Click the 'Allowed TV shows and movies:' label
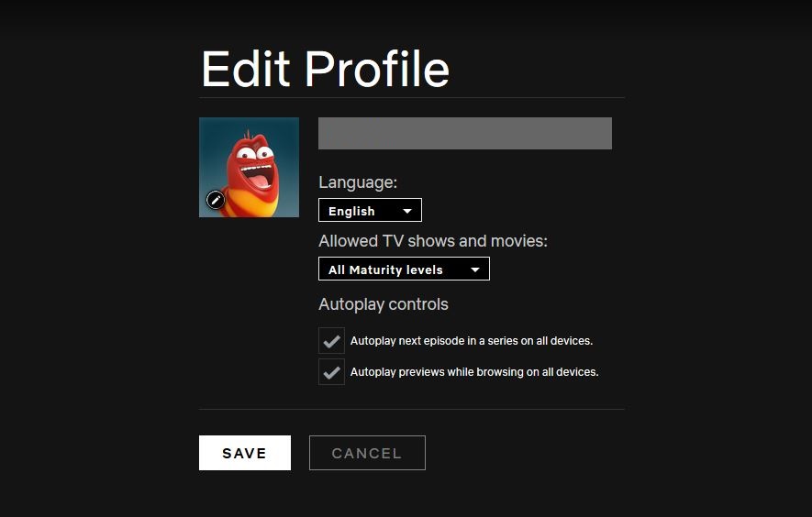Screen dimensions: 812x517 (x=433, y=241)
